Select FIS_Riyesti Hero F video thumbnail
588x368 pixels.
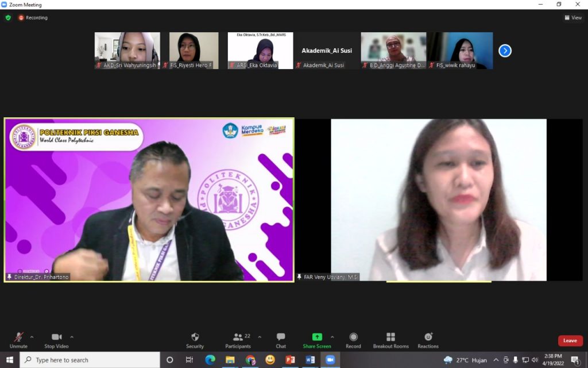point(194,51)
